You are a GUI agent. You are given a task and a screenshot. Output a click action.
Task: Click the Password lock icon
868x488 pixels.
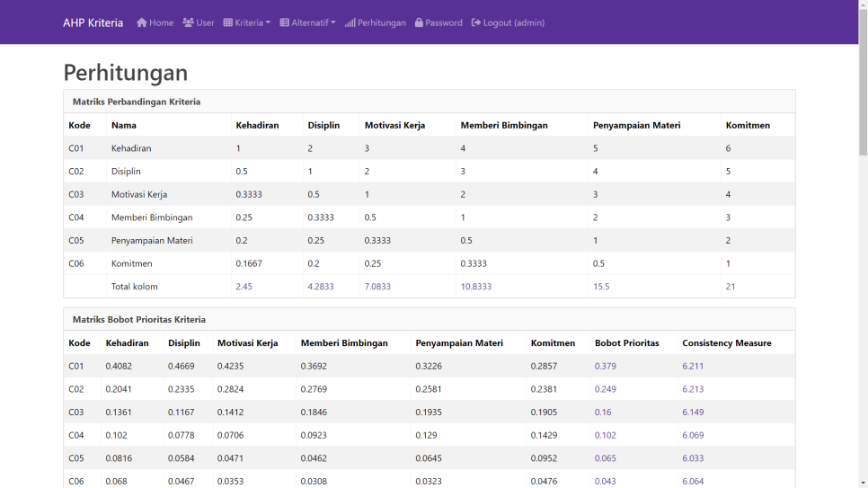419,22
